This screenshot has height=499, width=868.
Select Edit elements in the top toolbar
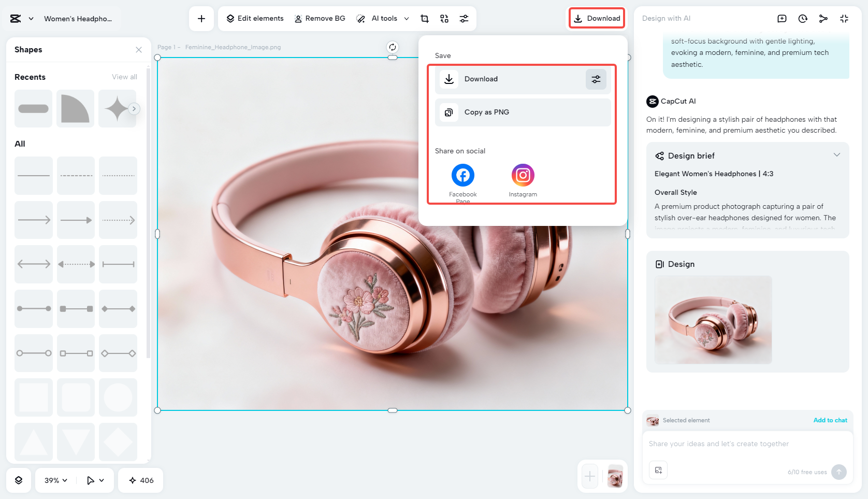click(x=254, y=18)
